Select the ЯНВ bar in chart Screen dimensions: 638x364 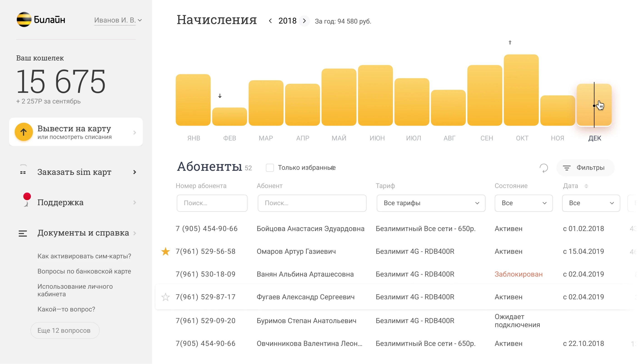[x=193, y=100]
